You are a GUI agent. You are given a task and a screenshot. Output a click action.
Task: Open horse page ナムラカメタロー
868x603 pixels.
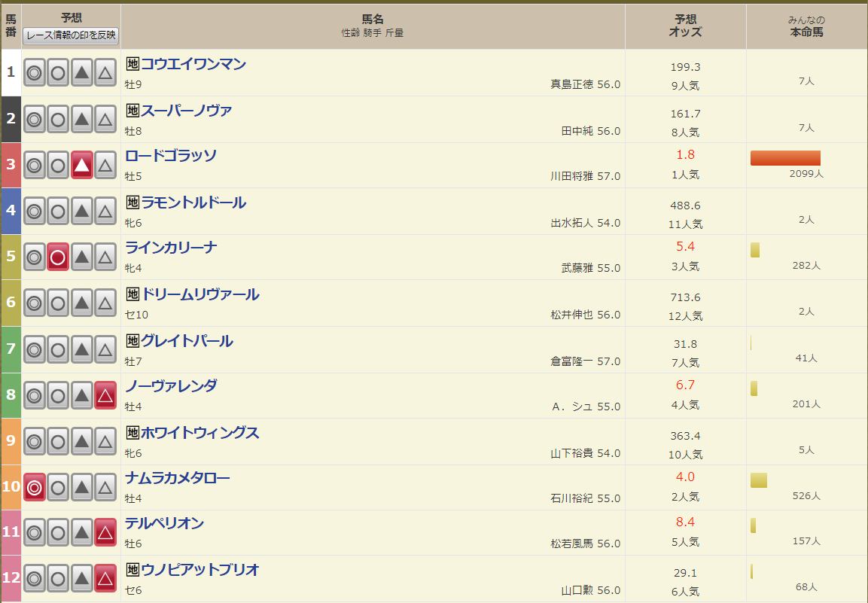coord(177,478)
